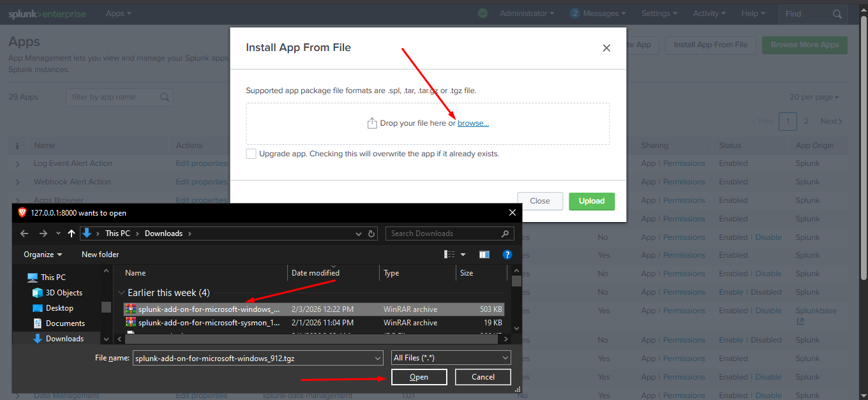Open the Help menu
Screen dimensions: 868x400
[x=754, y=13]
